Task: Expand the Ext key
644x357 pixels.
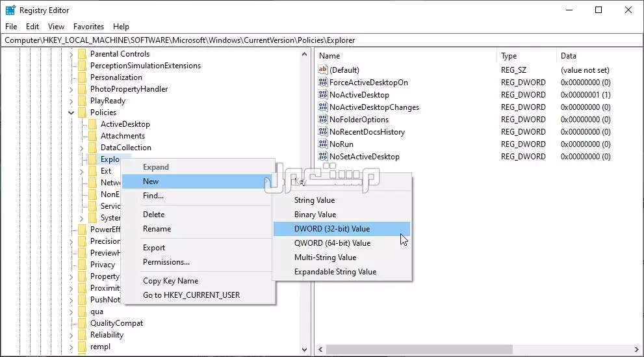Action: (x=81, y=171)
